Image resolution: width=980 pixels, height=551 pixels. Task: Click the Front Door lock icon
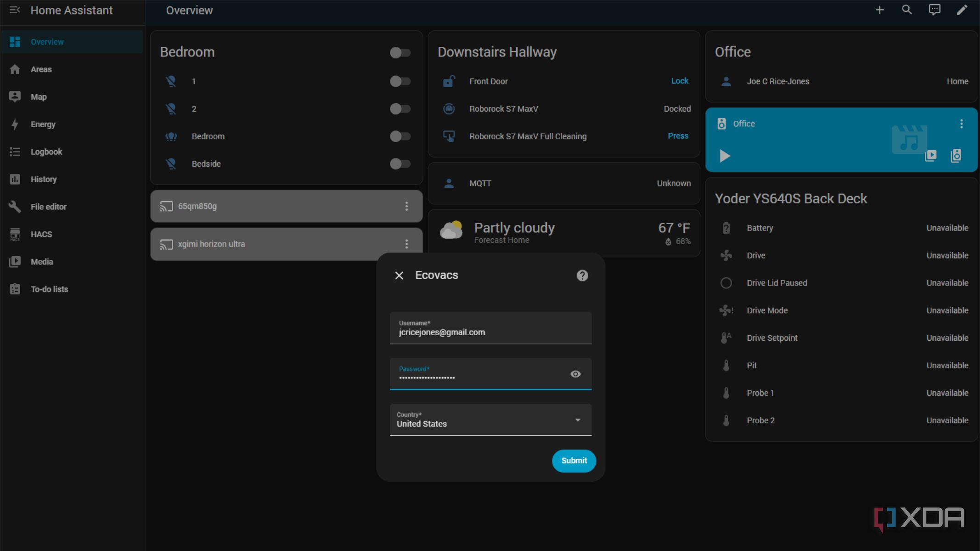pos(449,81)
